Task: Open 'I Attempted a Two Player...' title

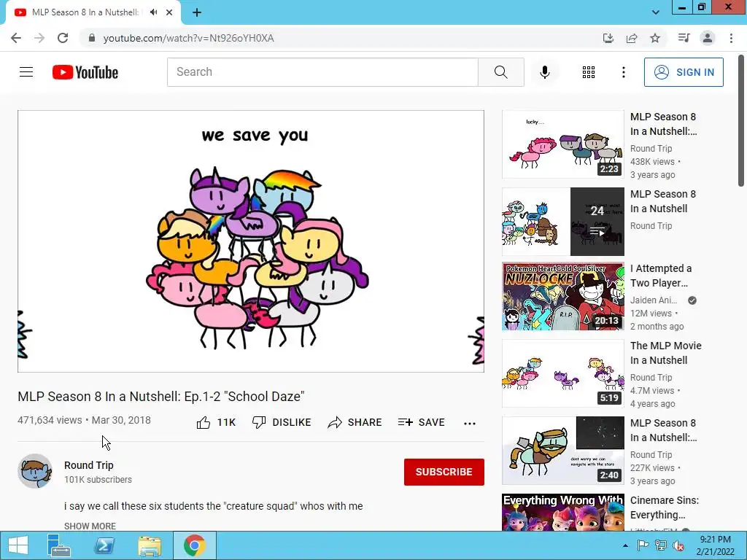Action: pos(661,276)
